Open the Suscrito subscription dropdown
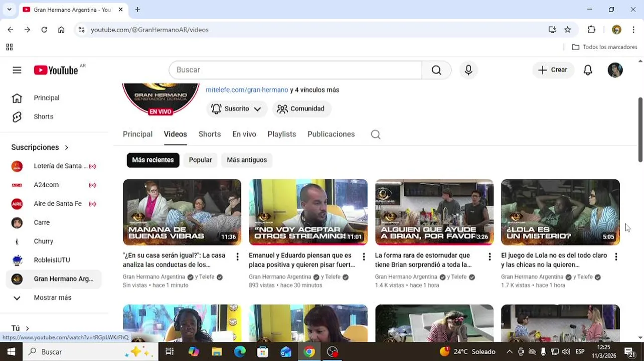Viewport: 644px width, 361px height. click(236, 109)
